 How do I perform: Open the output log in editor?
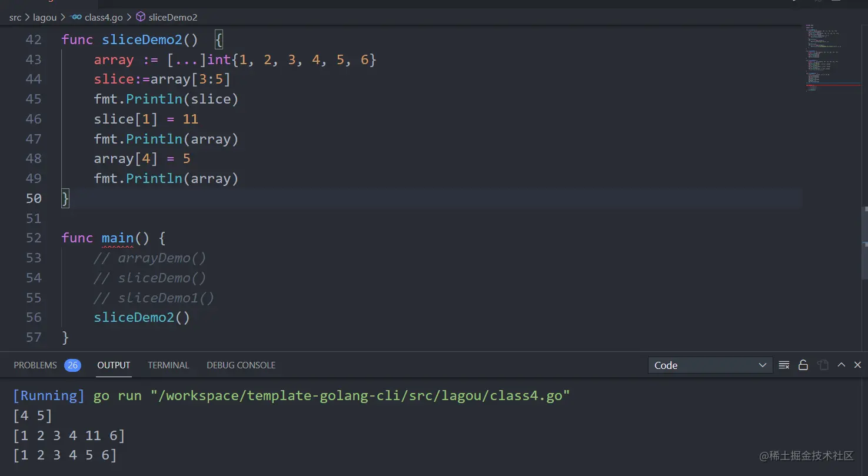(x=823, y=365)
